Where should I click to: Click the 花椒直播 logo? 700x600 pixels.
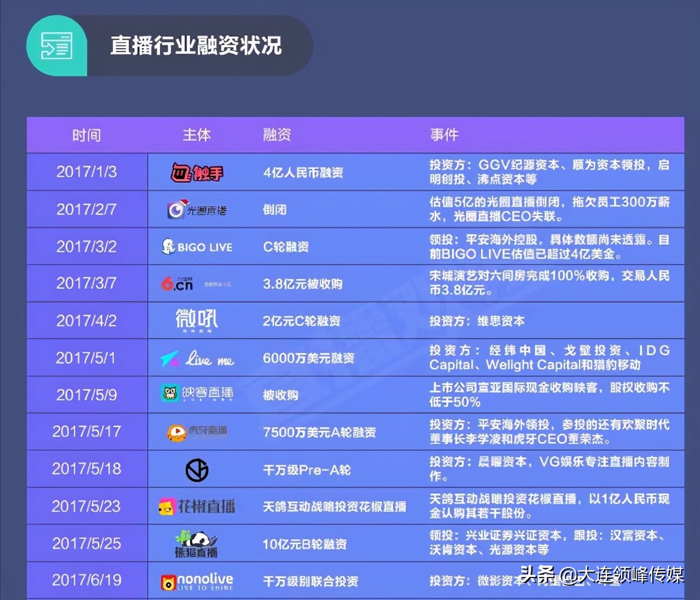pyautogui.click(x=197, y=506)
